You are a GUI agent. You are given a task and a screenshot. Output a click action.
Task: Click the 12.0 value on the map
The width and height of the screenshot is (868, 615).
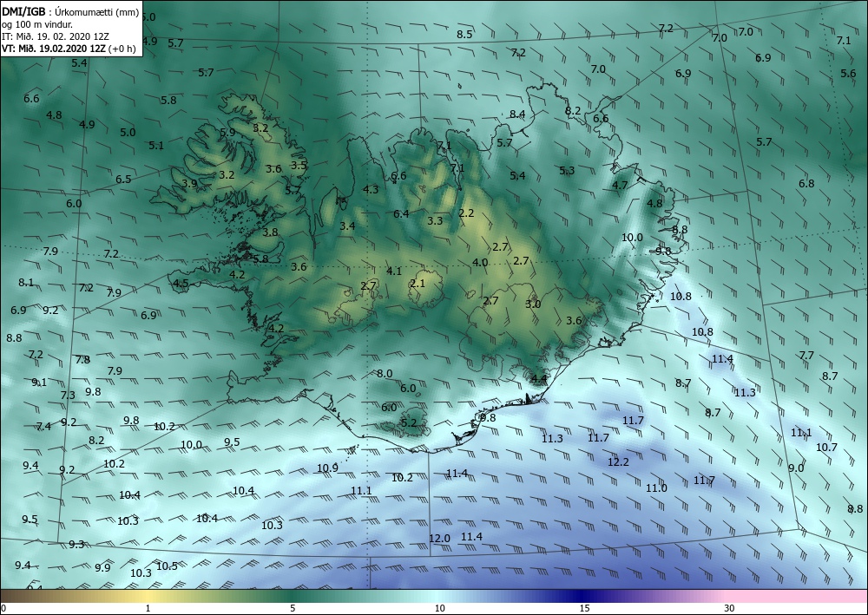pos(439,538)
